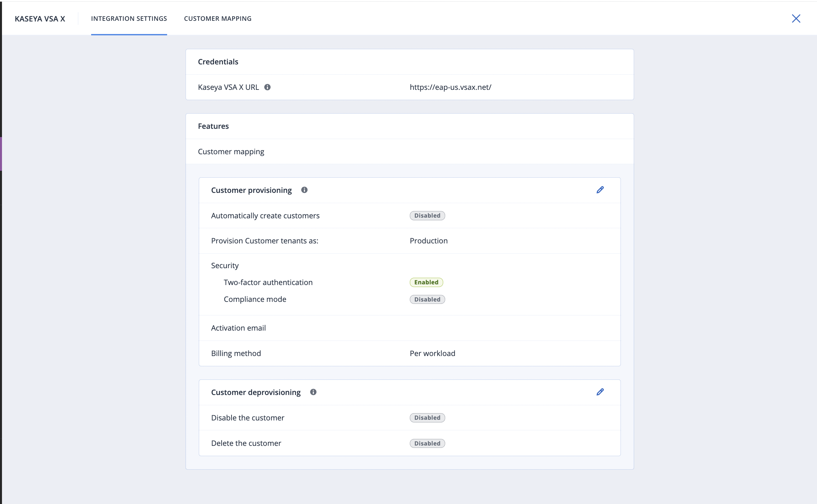Click the Disabled badge for Disable the customer
The width and height of the screenshot is (817, 504).
coord(427,418)
